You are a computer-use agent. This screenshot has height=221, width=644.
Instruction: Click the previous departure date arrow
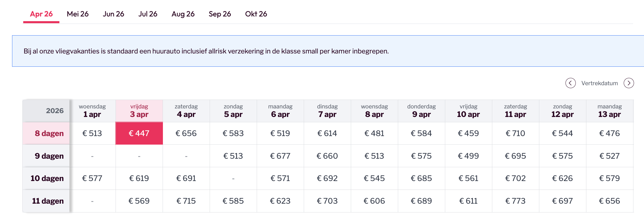(570, 83)
